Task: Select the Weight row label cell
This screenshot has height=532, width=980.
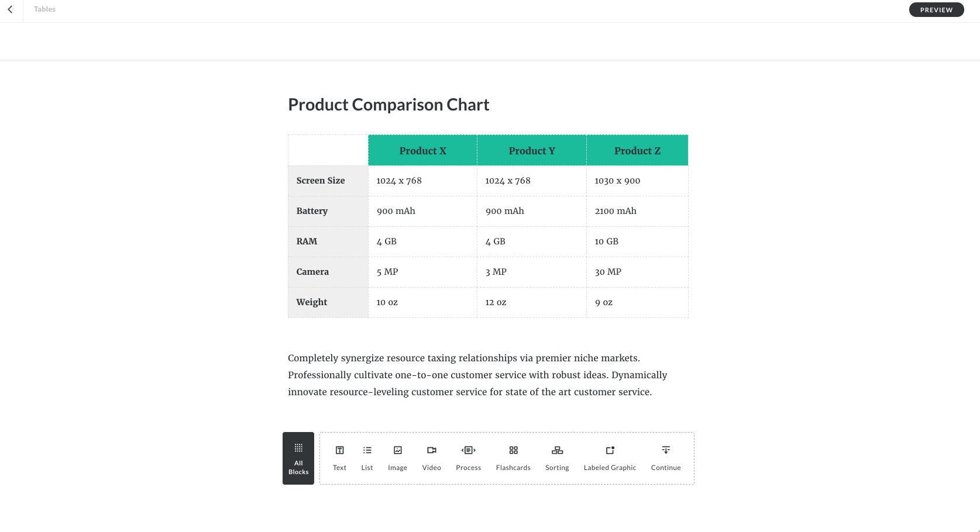Action: pos(328,302)
